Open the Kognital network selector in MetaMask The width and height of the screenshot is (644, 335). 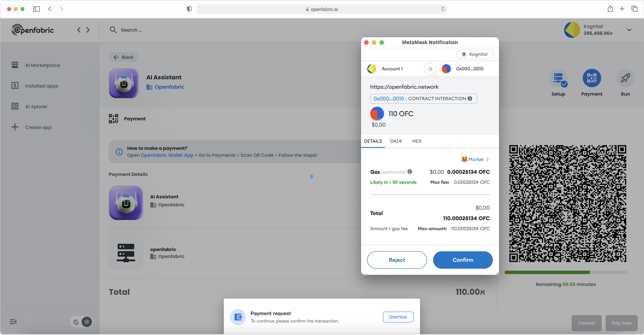point(475,54)
